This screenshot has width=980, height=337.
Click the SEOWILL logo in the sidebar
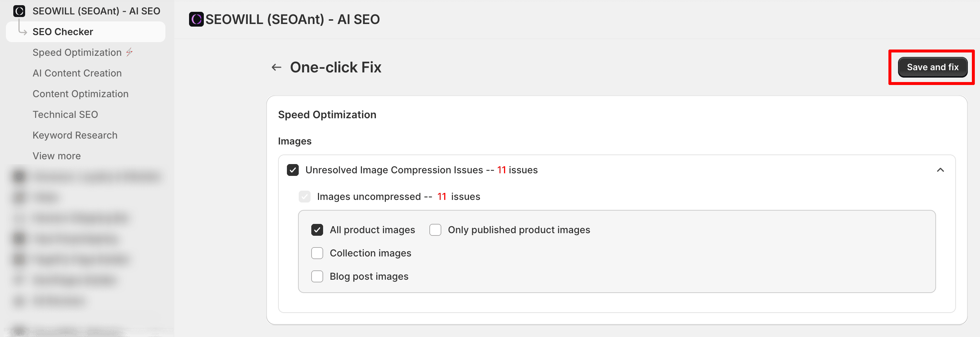tap(19, 11)
